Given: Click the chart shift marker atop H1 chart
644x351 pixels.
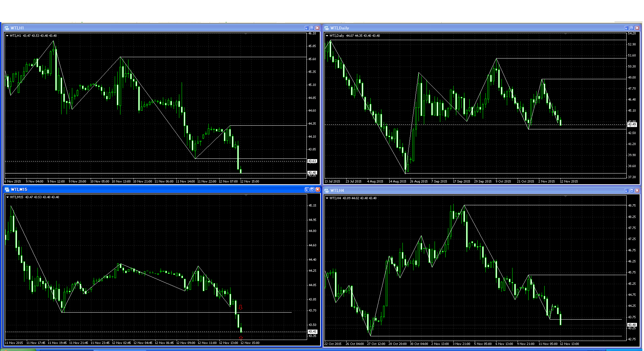Looking at the screenshot, I should click(246, 34).
